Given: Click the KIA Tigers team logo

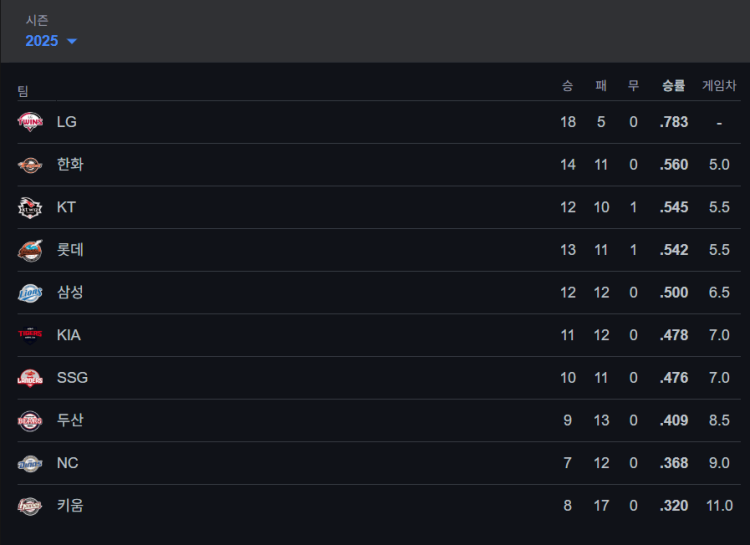Looking at the screenshot, I should 30,335.
